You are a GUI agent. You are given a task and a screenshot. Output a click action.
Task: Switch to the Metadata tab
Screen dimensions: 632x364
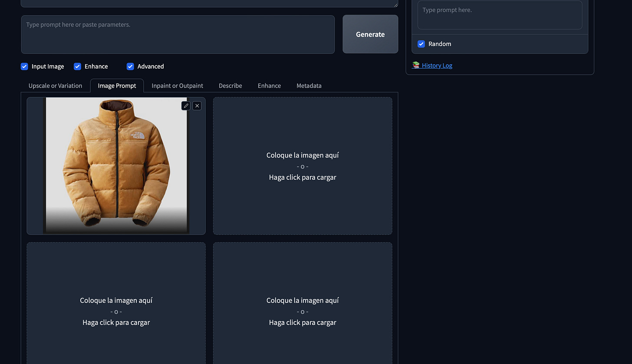point(309,85)
